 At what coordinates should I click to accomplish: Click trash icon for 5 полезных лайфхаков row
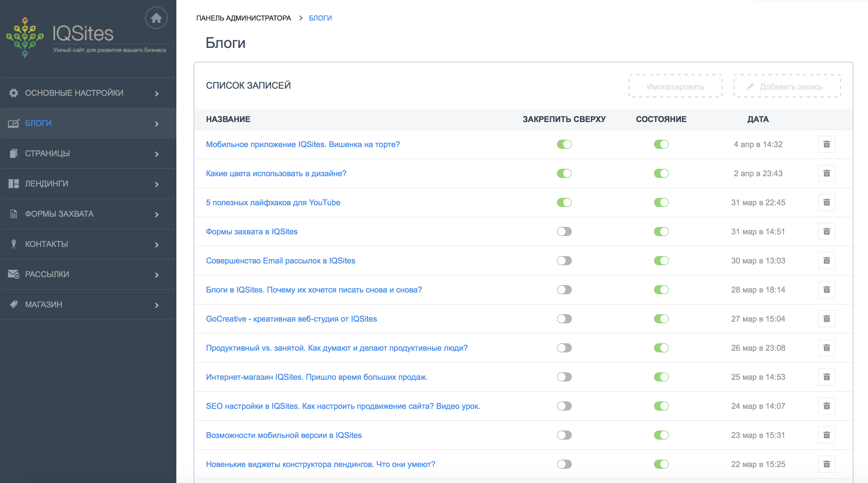827,202
